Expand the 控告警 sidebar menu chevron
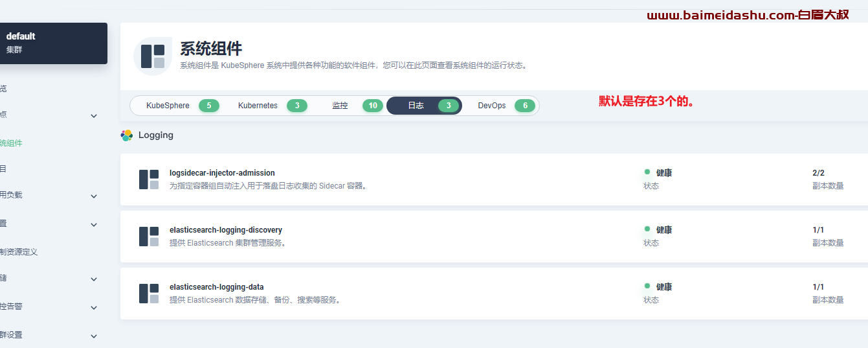Image resolution: width=868 pixels, height=348 pixels. coord(94,308)
